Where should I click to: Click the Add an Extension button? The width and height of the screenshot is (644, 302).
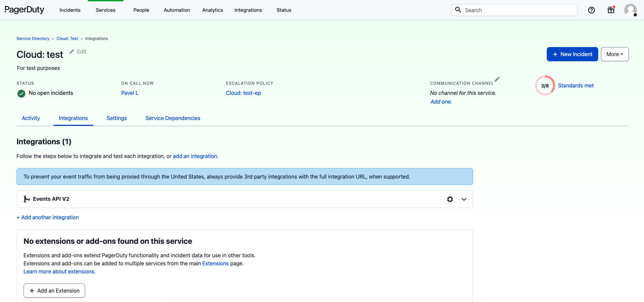tap(54, 291)
